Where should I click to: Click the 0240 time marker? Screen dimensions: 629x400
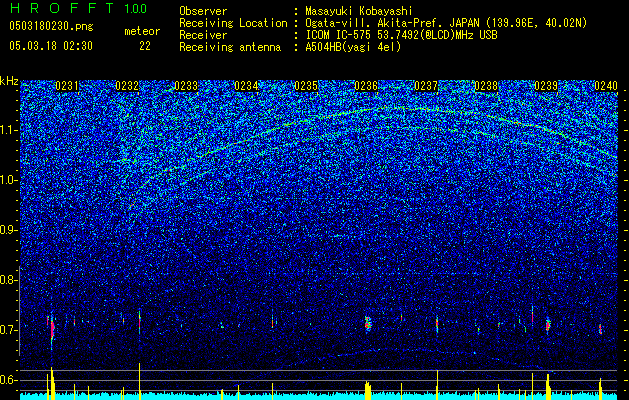click(606, 86)
